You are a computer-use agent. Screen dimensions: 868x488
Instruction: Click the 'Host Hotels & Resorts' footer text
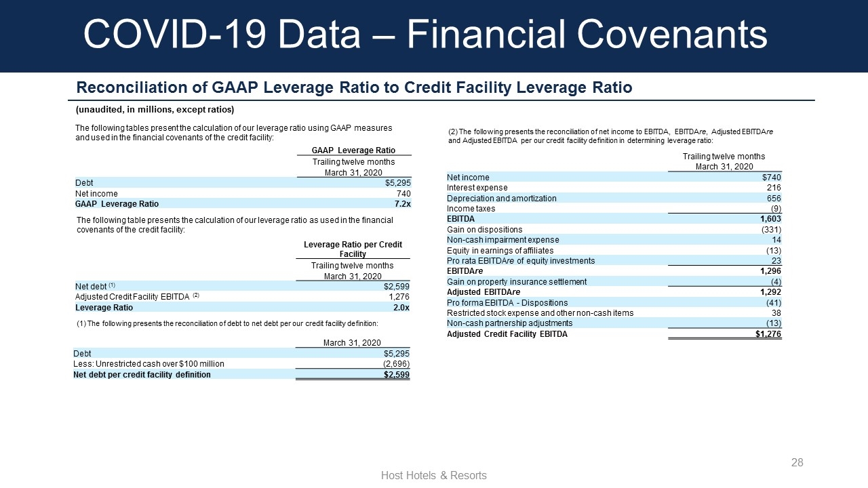pos(434,476)
